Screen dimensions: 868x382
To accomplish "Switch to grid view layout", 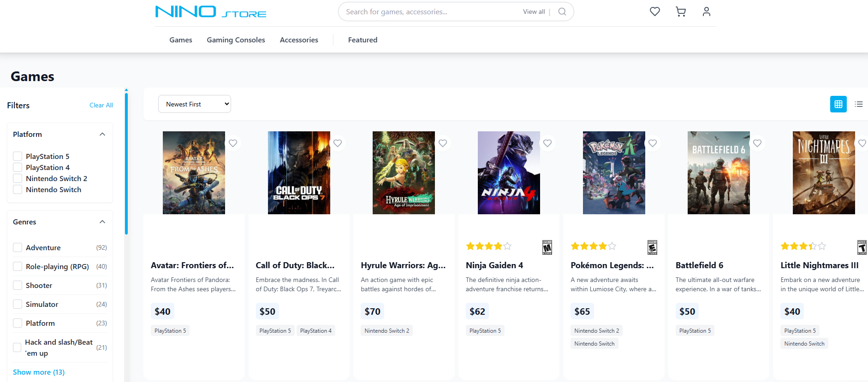I will pyautogui.click(x=838, y=104).
